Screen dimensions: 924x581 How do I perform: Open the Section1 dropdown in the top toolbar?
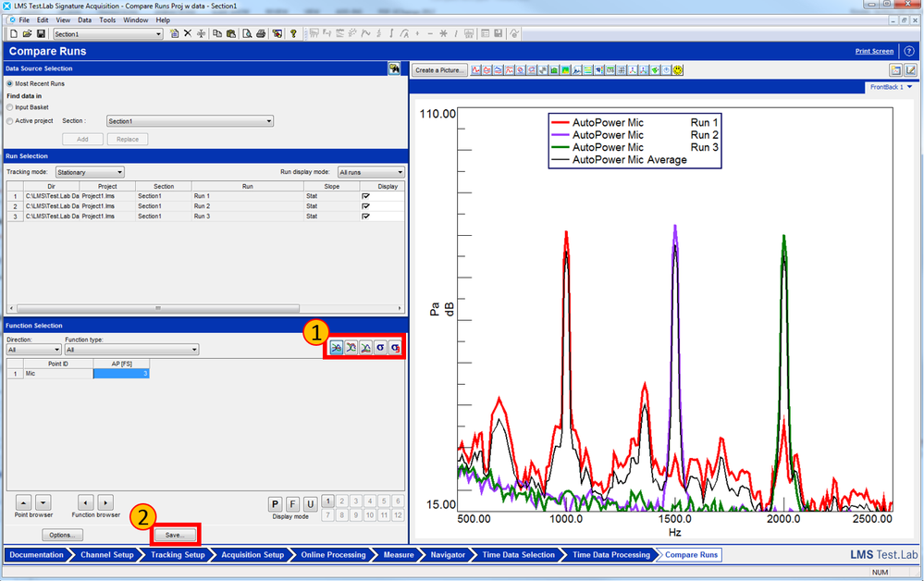108,34
